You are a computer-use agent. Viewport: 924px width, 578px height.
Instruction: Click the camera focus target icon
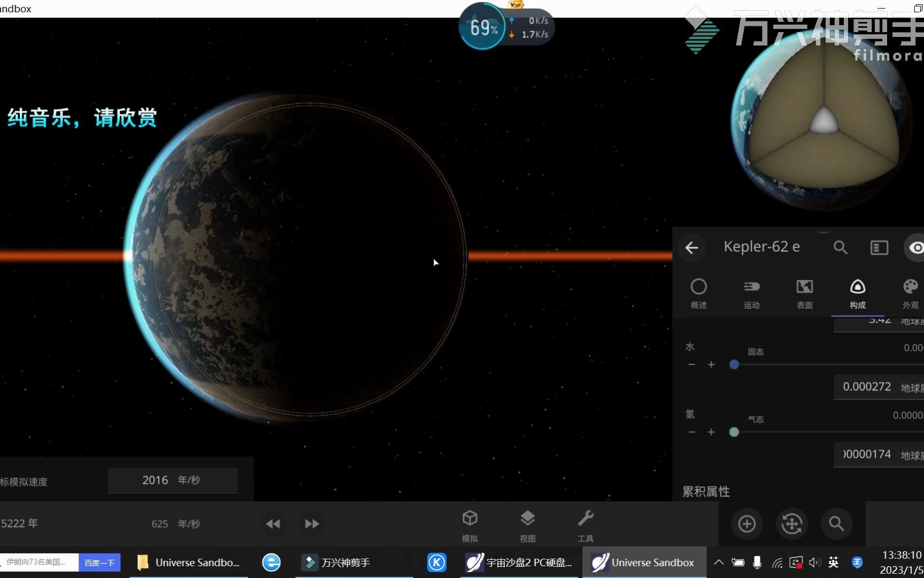point(791,523)
